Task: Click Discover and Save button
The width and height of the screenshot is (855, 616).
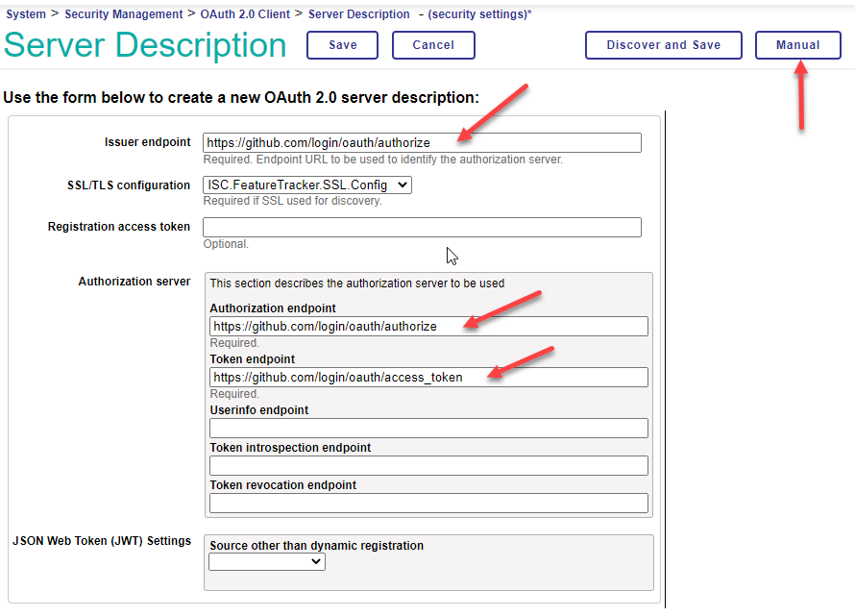Action: (x=663, y=45)
